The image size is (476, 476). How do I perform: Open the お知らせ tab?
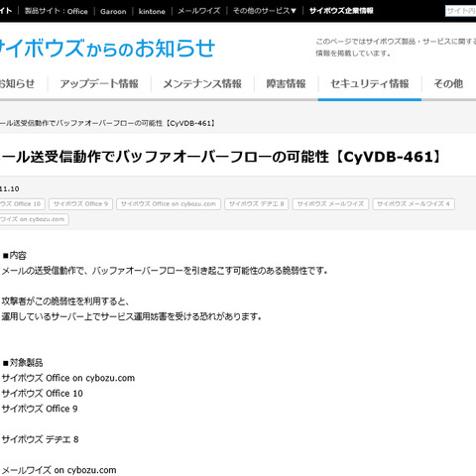pyautogui.click(x=17, y=83)
